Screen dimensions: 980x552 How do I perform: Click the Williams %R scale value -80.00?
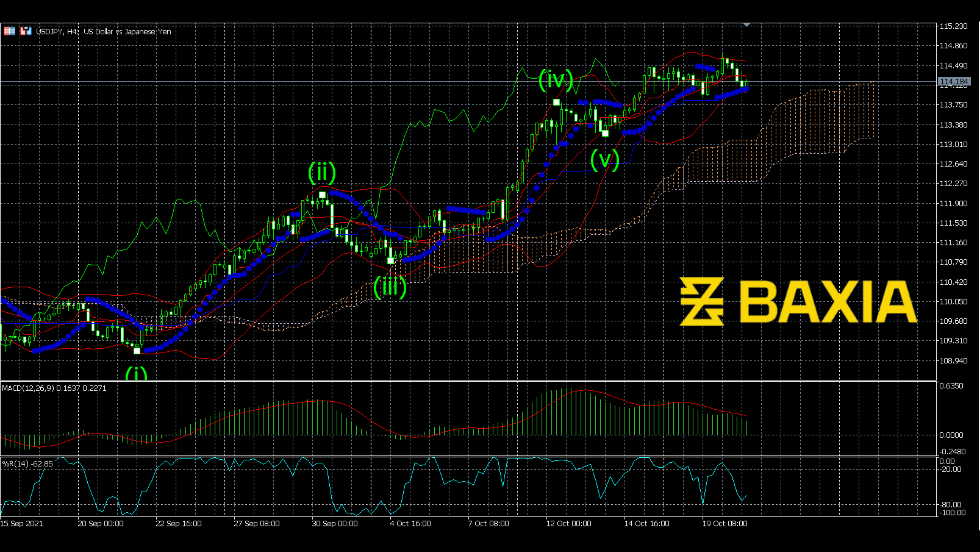click(x=950, y=505)
